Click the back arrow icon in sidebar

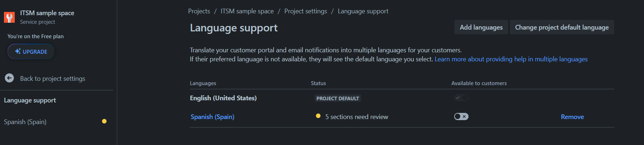(x=9, y=78)
